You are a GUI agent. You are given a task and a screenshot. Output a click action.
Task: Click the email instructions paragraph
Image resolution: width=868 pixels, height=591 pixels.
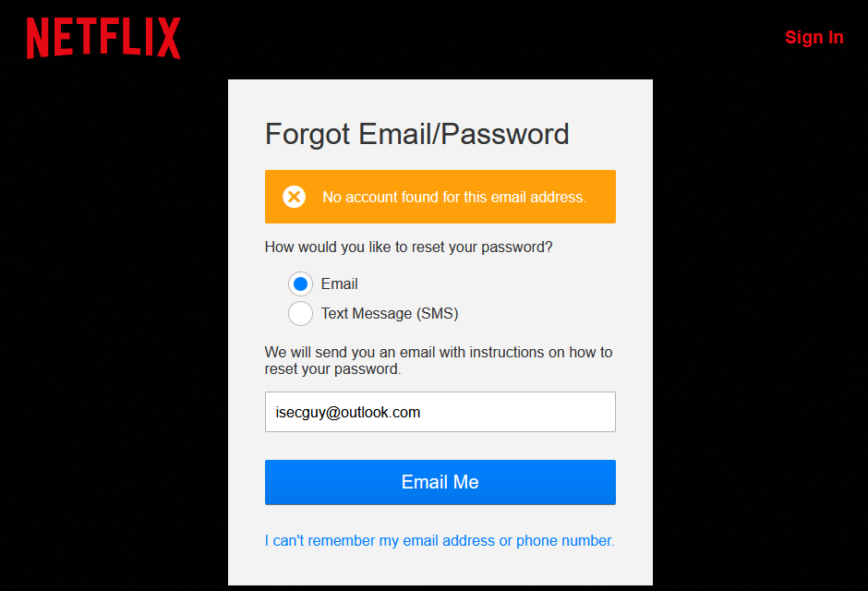439,360
